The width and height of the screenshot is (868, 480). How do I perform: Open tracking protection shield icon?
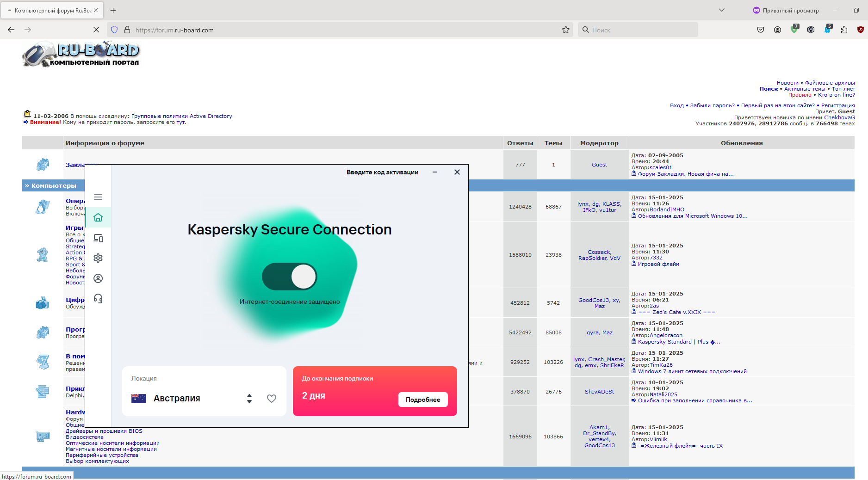(x=114, y=30)
